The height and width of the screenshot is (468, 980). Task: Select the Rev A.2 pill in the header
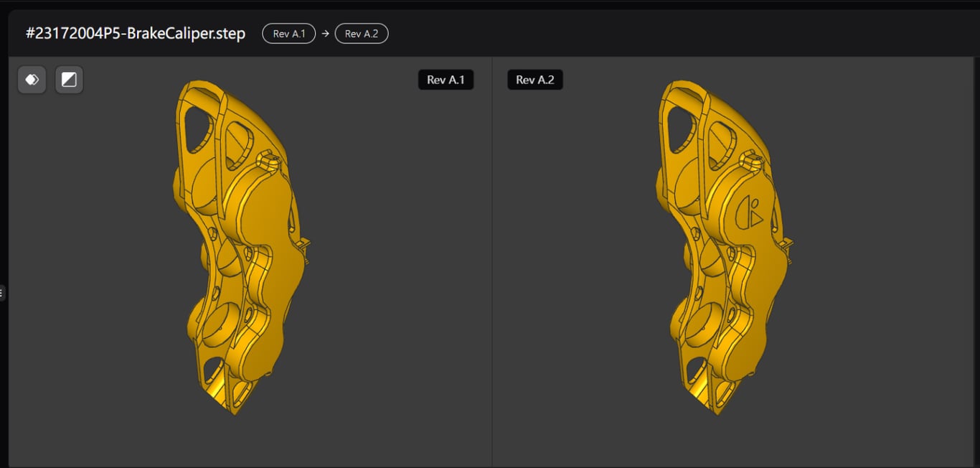click(x=362, y=34)
